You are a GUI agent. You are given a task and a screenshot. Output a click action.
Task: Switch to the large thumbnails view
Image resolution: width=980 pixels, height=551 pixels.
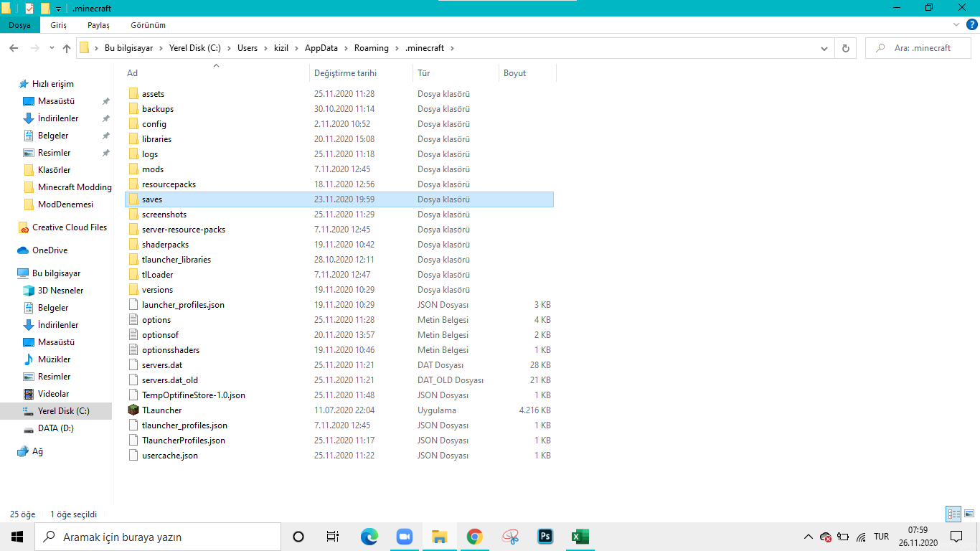(x=969, y=514)
